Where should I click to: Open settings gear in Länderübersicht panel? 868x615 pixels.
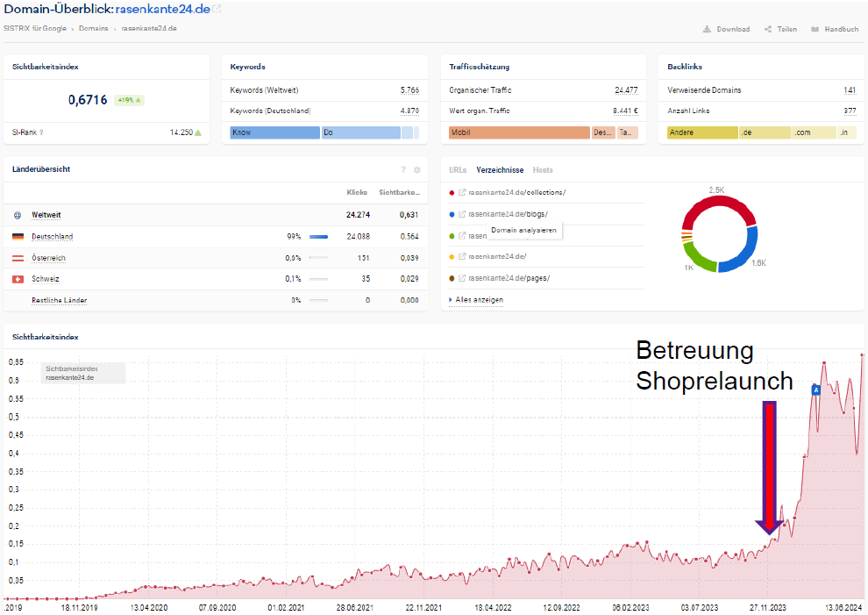click(x=417, y=170)
